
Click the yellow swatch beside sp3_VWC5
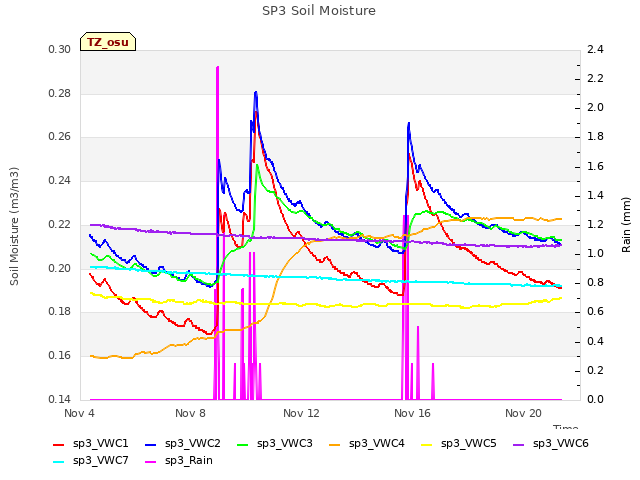(x=426, y=444)
